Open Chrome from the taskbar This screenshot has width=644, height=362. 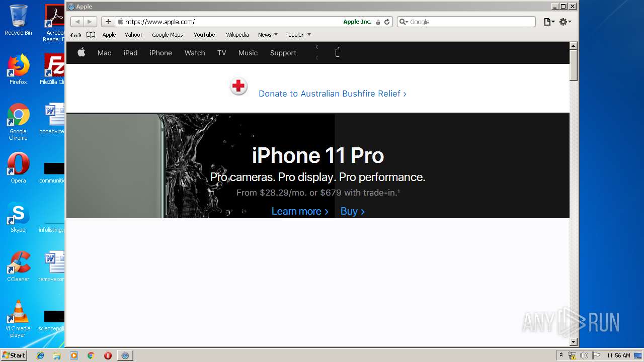(x=91, y=355)
